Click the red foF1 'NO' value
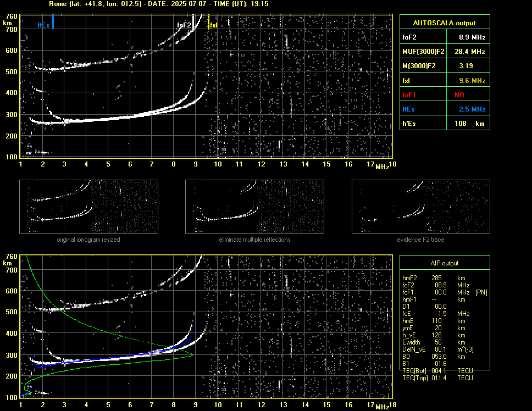532x411 pixels. [x=459, y=95]
